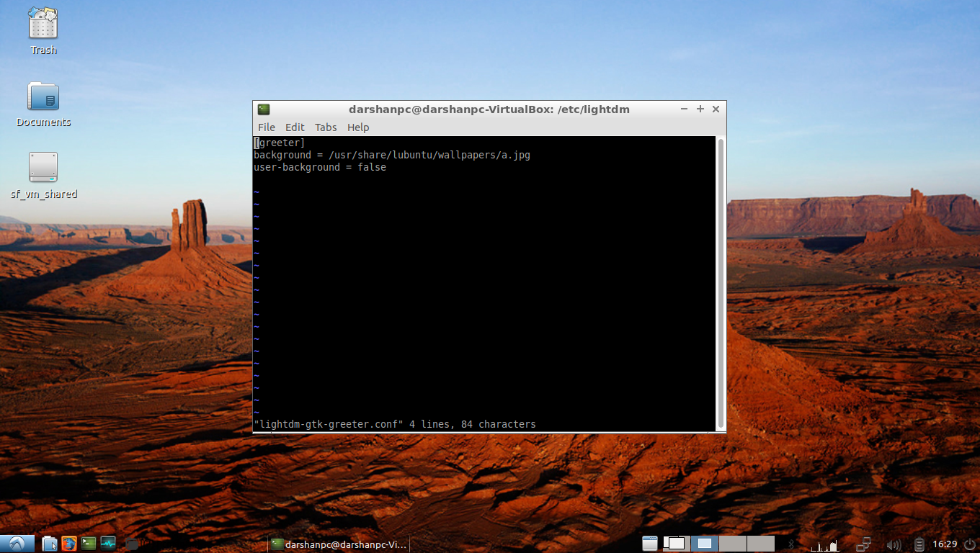Open the Tabs menu in LXTerminal
The image size is (980, 553).
(326, 127)
